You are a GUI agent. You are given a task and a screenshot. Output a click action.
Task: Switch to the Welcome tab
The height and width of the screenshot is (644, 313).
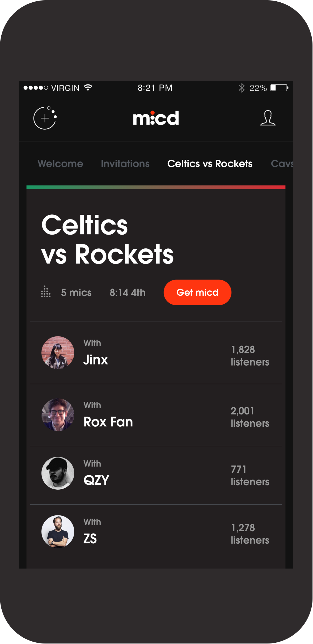coord(60,164)
